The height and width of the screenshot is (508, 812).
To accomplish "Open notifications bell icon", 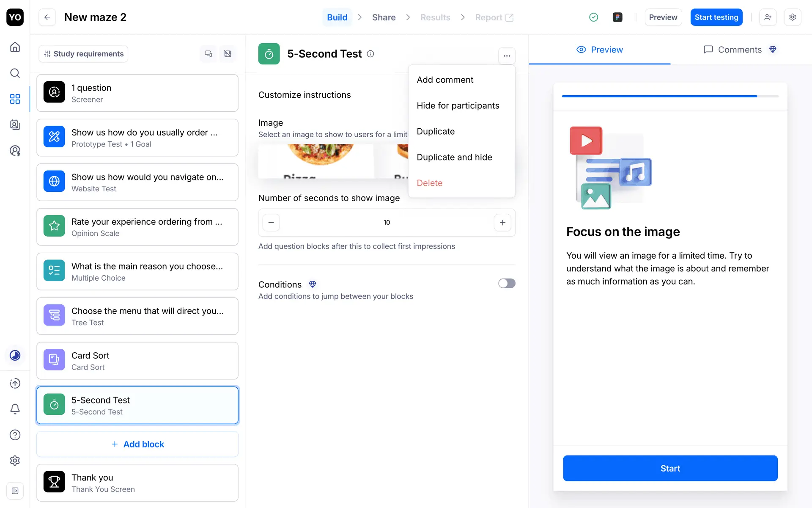I will pos(15,409).
